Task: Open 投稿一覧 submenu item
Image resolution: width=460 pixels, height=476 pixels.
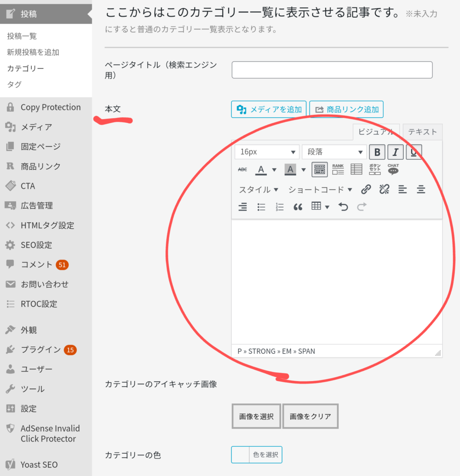Action: coord(22,36)
